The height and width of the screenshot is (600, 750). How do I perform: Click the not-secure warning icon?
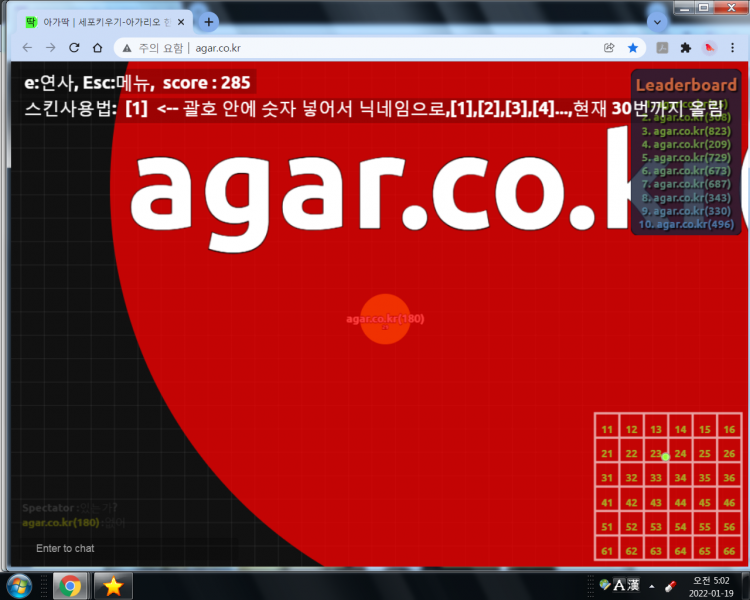point(127,48)
